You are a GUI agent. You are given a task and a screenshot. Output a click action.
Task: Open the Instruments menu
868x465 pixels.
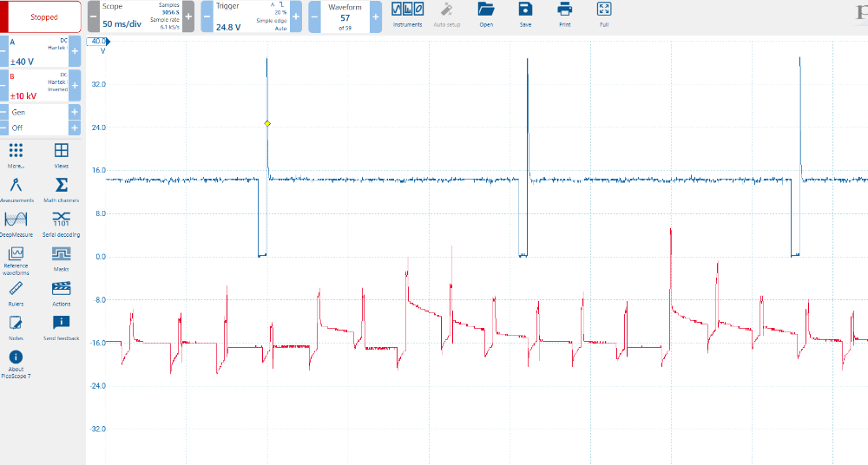pos(407,14)
